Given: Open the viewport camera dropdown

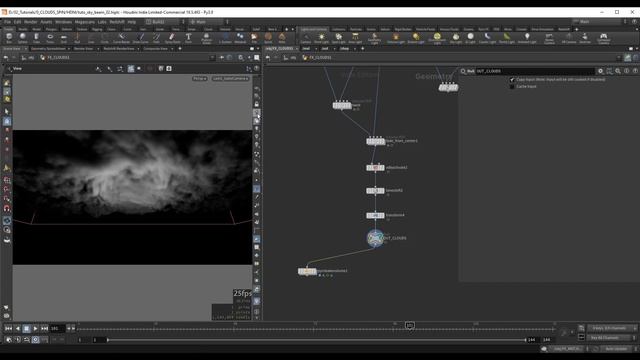Looking at the screenshot, I should point(230,78).
